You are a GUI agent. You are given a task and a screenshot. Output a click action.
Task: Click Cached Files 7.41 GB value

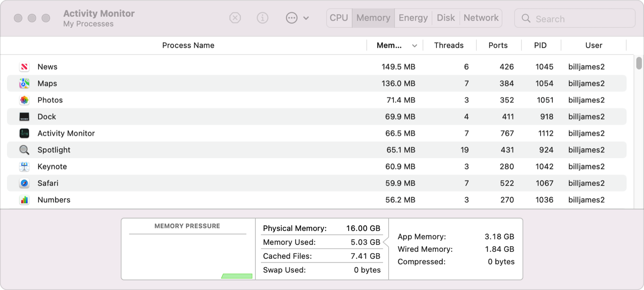(365, 256)
